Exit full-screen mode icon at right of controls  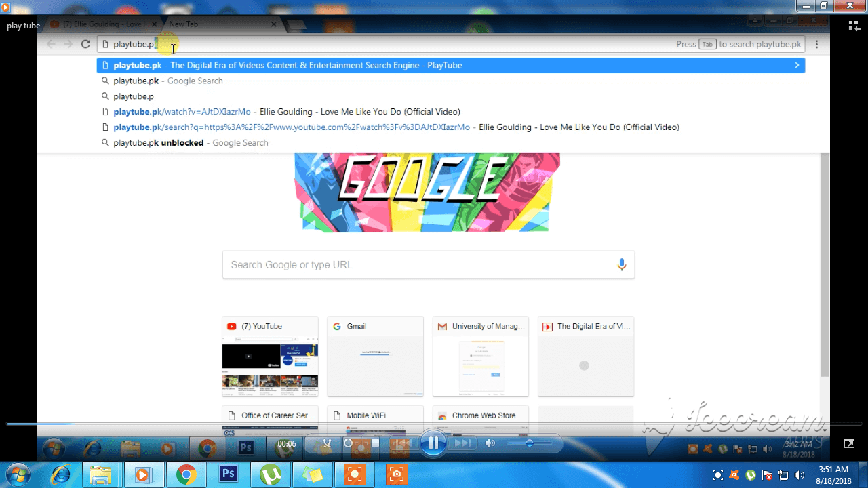pyautogui.click(x=849, y=443)
